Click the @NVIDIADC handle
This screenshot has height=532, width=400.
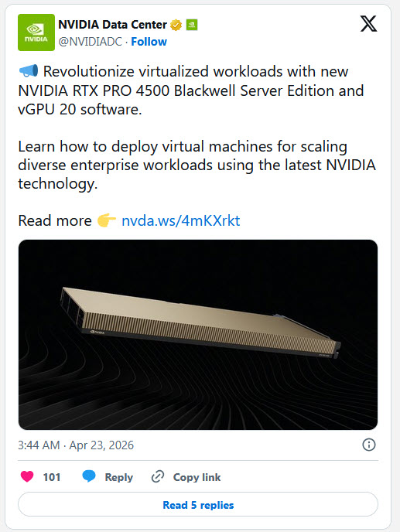coord(90,42)
